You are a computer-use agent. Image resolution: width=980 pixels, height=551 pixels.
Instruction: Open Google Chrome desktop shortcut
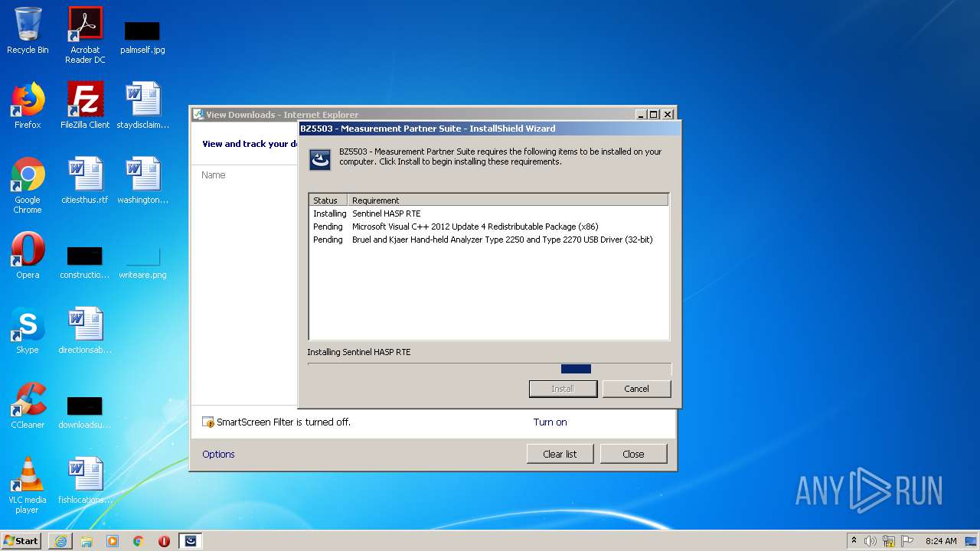tap(28, 185)
